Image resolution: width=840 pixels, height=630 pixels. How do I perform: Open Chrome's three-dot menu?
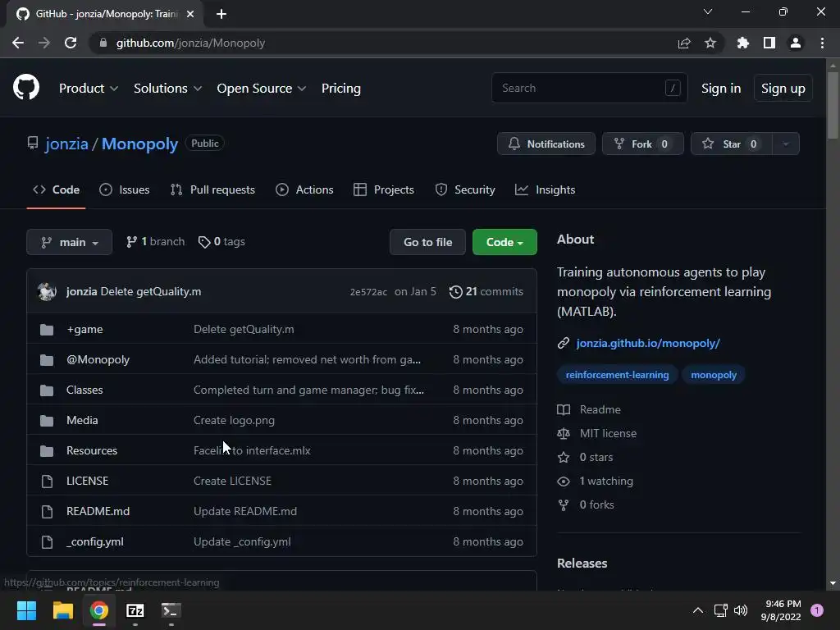tap(822, 43)
